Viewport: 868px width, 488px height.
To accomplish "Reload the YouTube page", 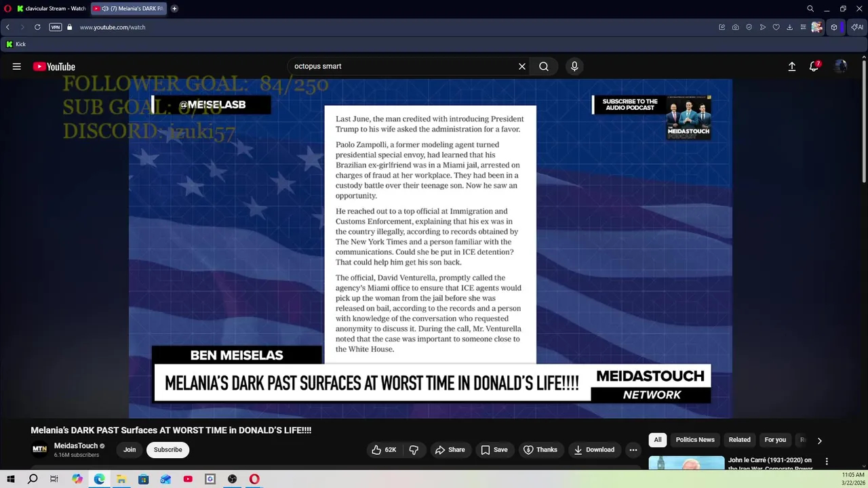I will pyautogui.click(x=37, y=27).
